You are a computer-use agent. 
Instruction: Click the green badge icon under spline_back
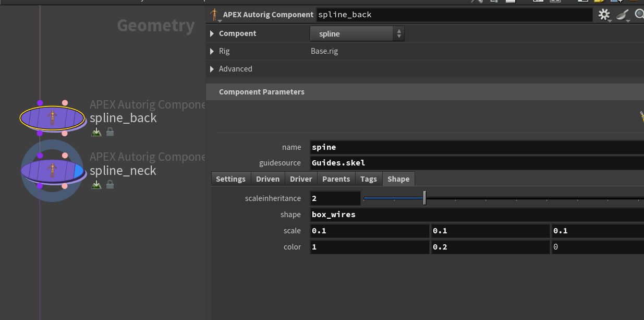96,132
